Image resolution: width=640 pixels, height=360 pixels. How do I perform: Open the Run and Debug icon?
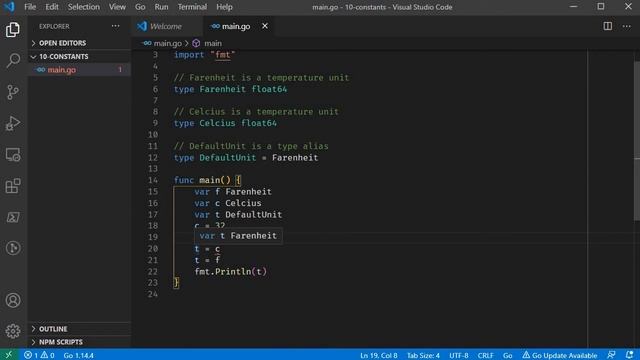tap(13, 123)
